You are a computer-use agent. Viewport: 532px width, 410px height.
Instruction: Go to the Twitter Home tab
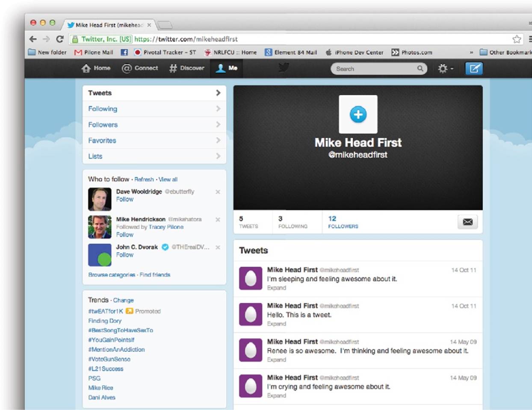click(x=96, y=68)
